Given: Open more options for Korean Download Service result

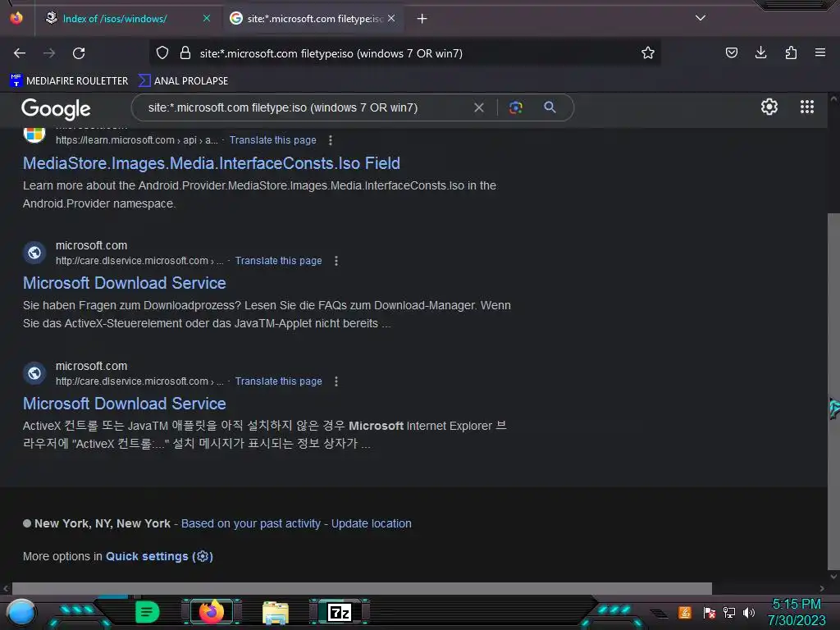Looking at the screenshot, I should 336,381.
